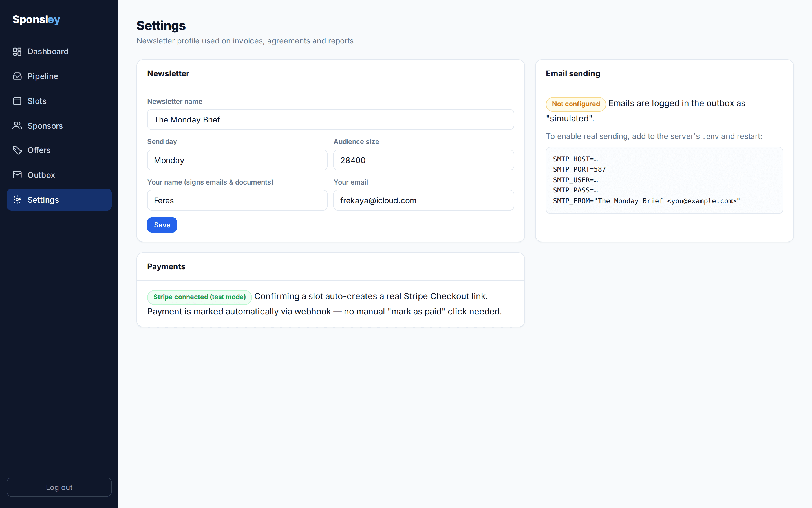This screenshot has width=812, height=508.
Task: Edit the Newsletter name field
Action: point(330,119)
